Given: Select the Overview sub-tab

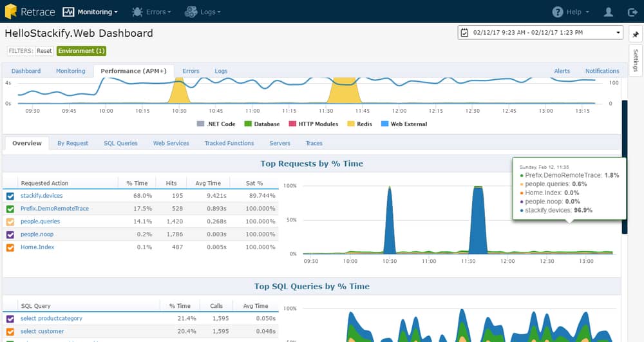Looking at the screenshot, I should click(26, 143).
